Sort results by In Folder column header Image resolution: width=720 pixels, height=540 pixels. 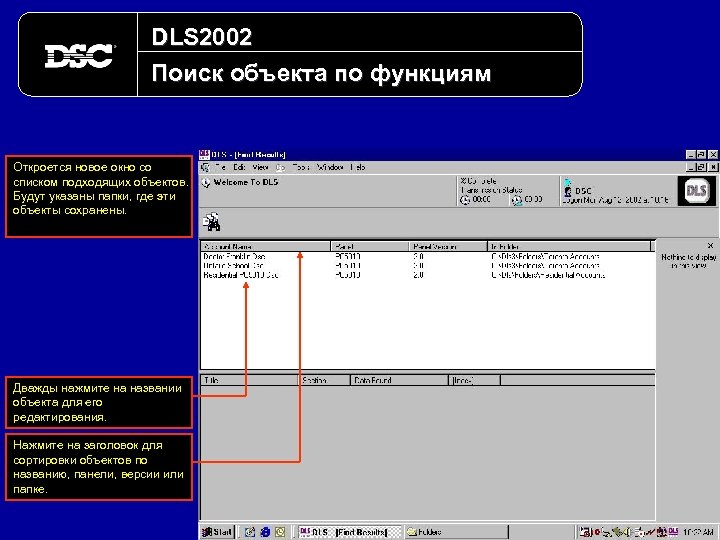tap(569, 247)
